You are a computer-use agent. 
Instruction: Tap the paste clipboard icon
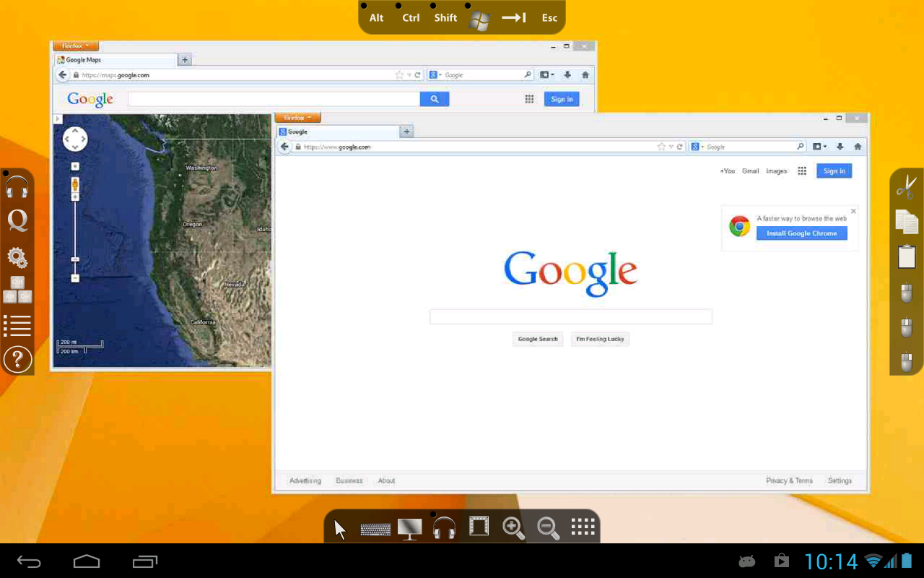pyautogui.click(x=907, y=256)
